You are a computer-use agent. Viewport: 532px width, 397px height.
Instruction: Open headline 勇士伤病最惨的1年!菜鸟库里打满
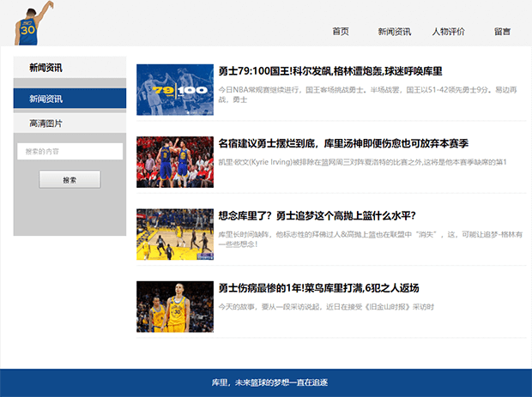tap(318, 288)
